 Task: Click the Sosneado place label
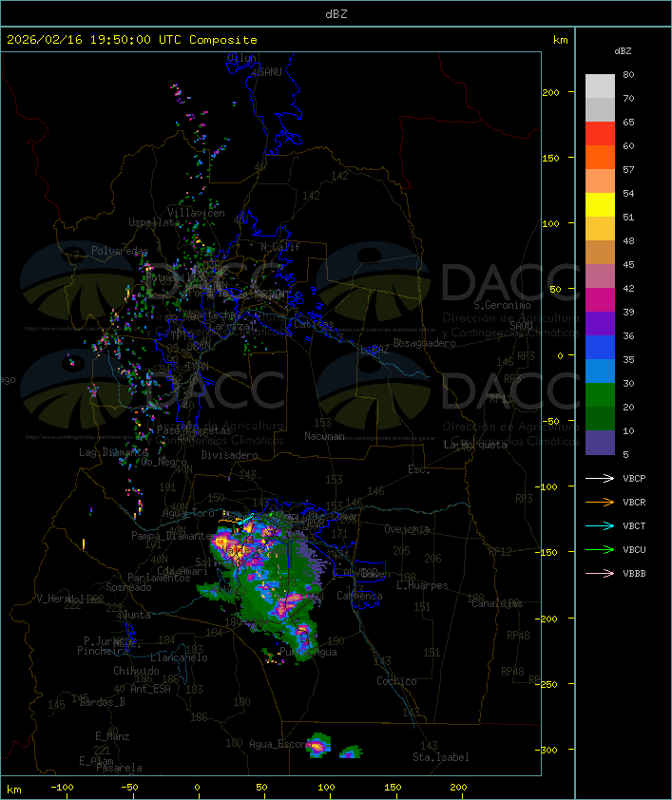128,587
